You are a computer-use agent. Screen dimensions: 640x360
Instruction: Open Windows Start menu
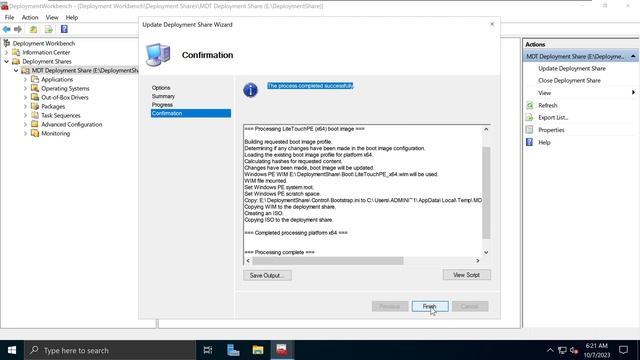pos(12,350)
